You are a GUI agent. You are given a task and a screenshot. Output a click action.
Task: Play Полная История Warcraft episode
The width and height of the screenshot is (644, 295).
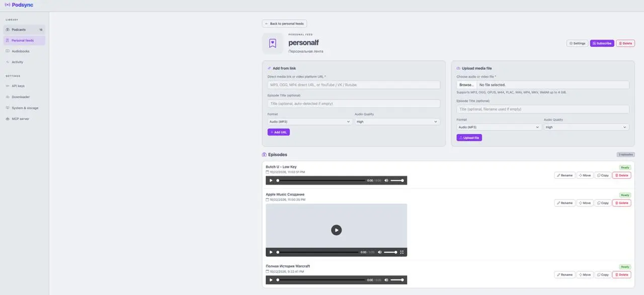click(x=271, y=280)
